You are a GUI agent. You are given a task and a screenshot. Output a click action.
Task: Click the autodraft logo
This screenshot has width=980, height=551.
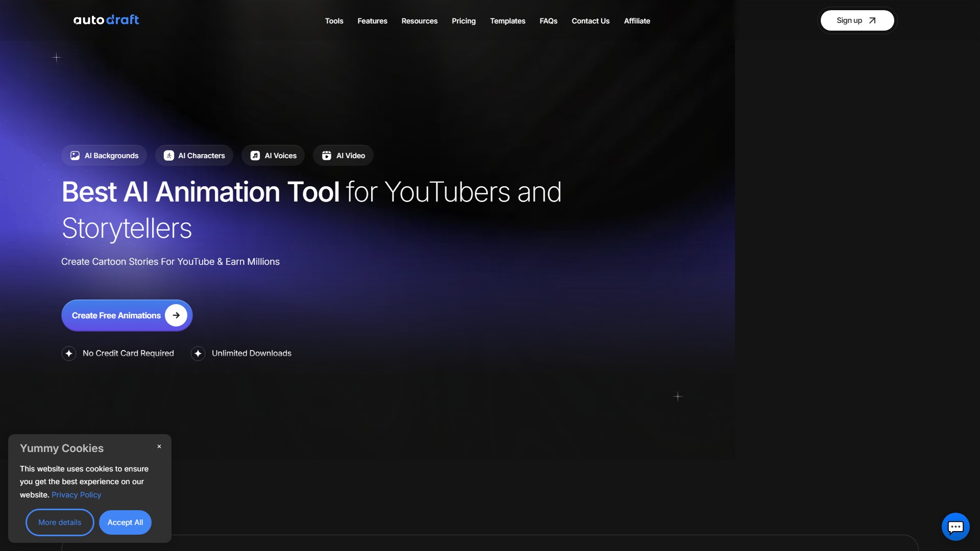106,20
